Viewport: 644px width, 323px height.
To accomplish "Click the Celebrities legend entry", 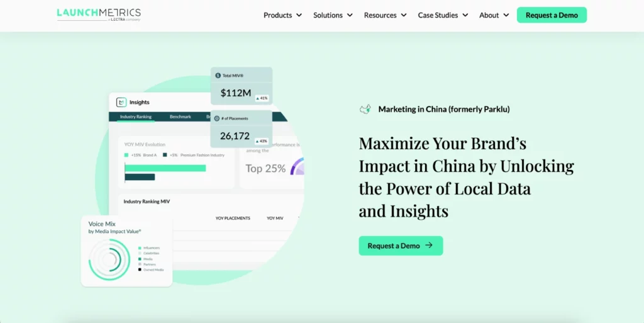I will (148, 254).
